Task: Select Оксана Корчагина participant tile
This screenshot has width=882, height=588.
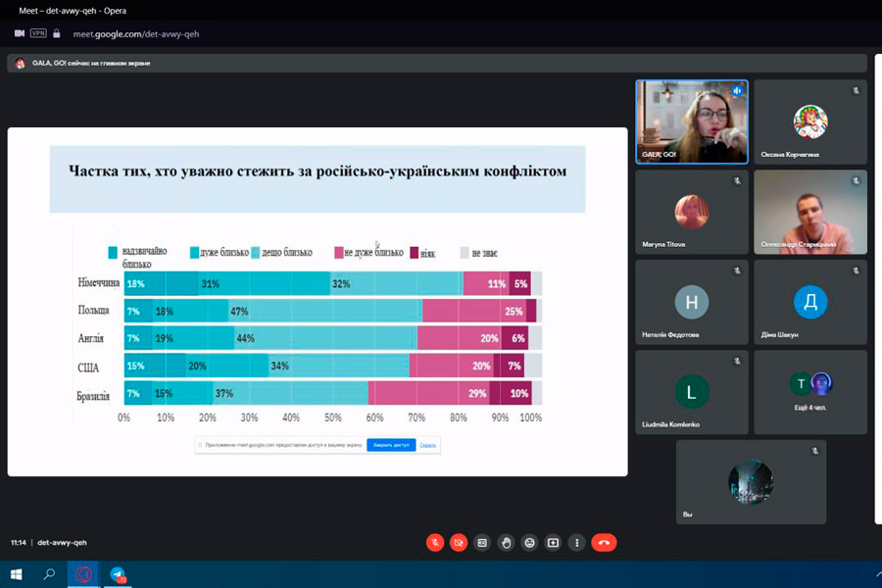Action: point(810,122)
